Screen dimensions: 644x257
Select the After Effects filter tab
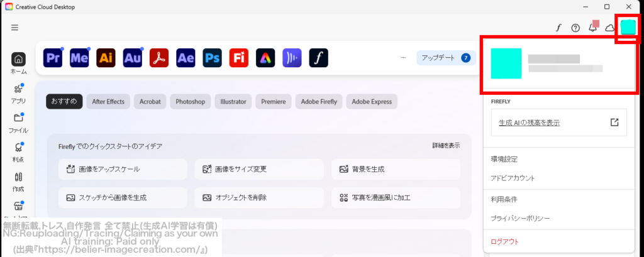[x=108, y=101]
